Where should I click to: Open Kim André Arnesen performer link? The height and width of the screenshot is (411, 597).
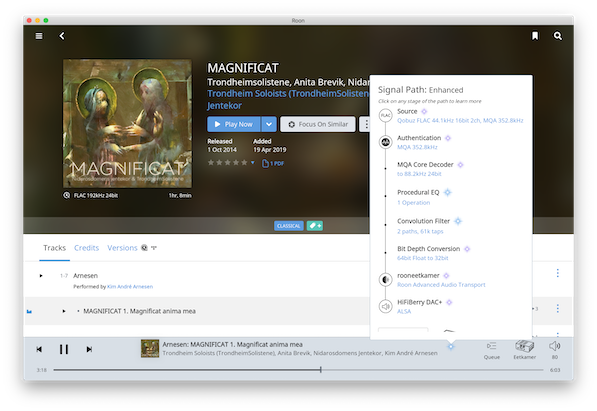130,287
